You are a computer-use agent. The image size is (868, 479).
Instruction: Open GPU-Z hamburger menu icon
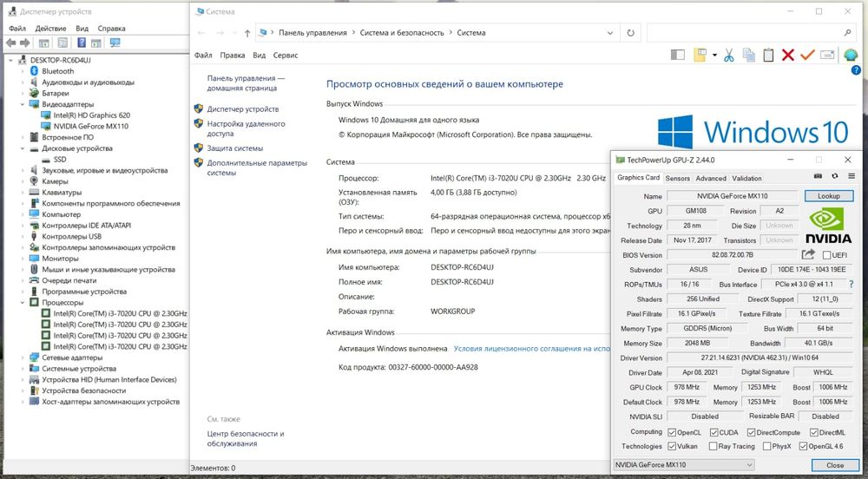pyautogui.click(x=852, y=176)
